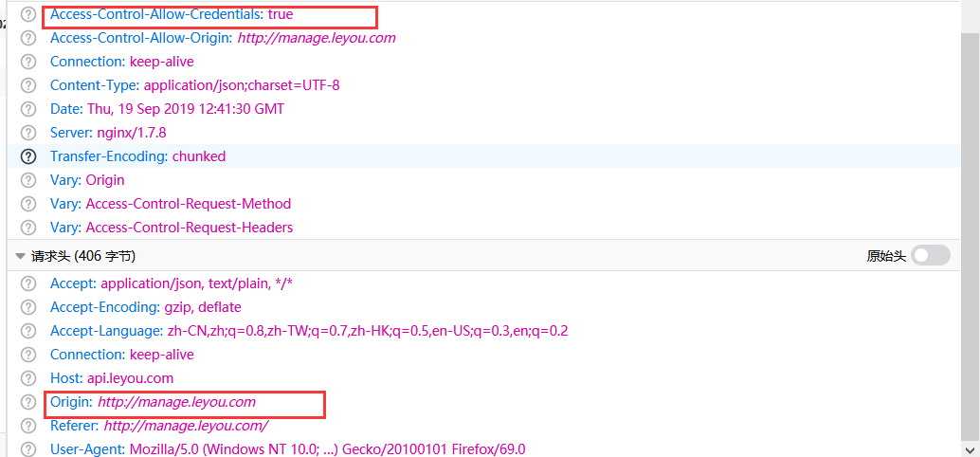Select Content-Type application/json;charset=UTF-8 value

242,85
